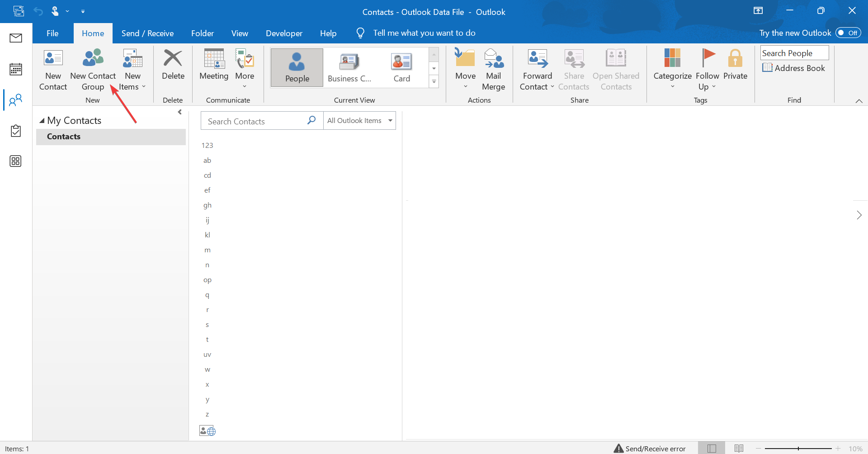Image resolution: width=868 pixels, height=454 pixels.
Task: Jump to contacts under 123
Action: tap(207, 145)
